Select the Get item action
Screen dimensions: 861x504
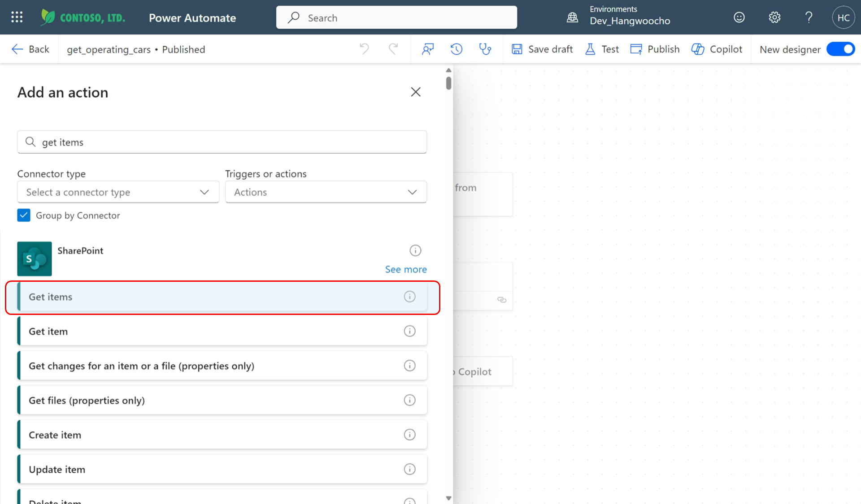(222, 331)
